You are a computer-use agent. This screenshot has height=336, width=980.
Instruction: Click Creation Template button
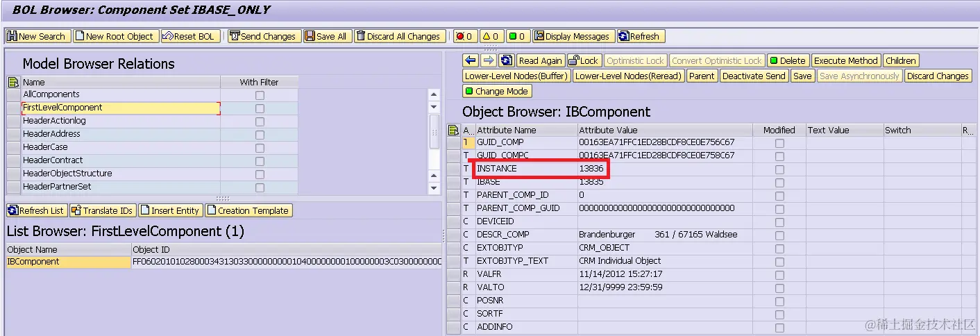click(248, 210)
